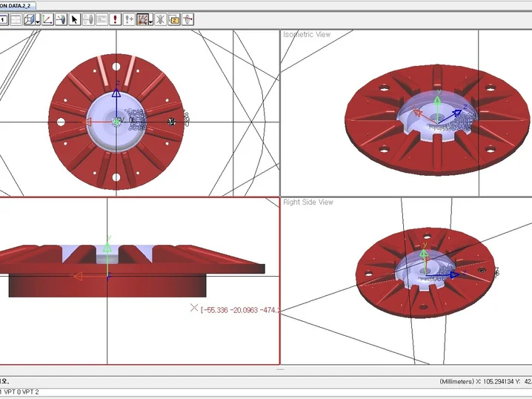532x399 pixels.
Task: Expand the dropdown arrow beside highlighted graphics icon
Action: tap(151, 20)
